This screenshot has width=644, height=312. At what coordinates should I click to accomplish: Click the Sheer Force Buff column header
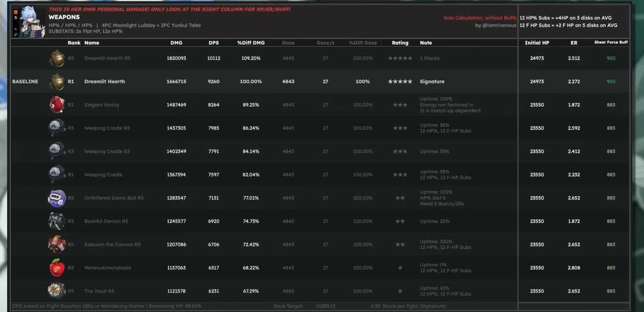pyautogui.click(x=611, y=43)
